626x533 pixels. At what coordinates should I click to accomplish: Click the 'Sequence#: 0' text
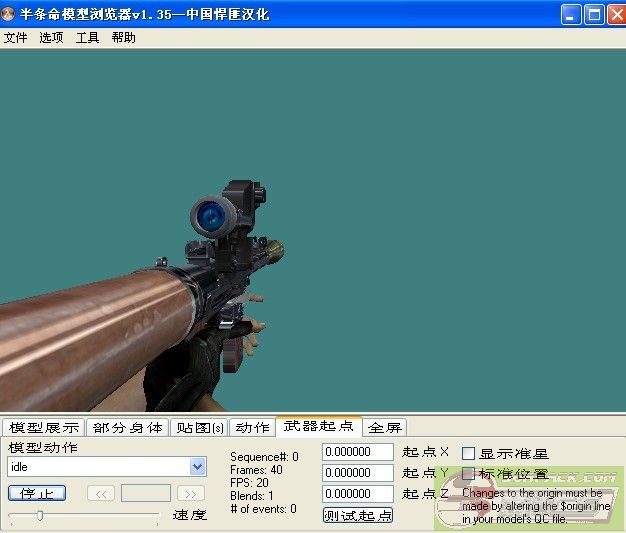[264, 456]
